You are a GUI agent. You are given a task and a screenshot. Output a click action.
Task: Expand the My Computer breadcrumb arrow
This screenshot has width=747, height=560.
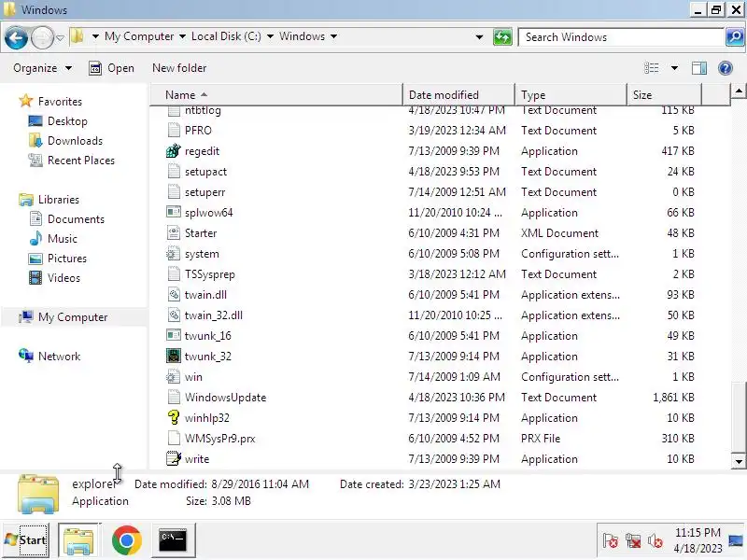(x=182, y=36)
